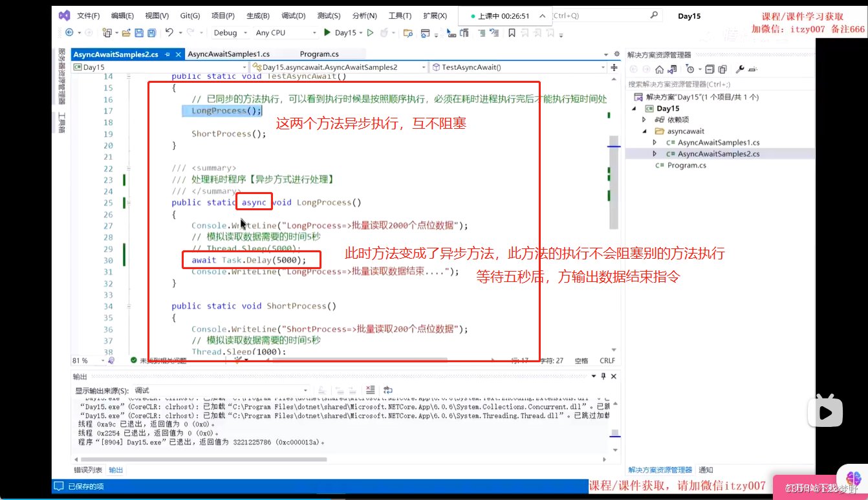Open the Day15.asyncawait.AsyncAwaitSamples2 class dropdown
Viewport: 868px width, 500px height.
[x=340, y=67]
